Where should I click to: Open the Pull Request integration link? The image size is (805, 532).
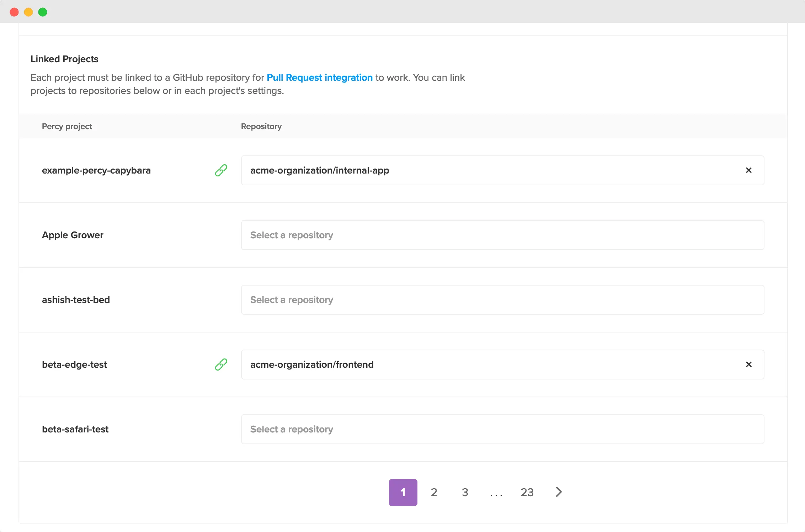tap(319, 78)
